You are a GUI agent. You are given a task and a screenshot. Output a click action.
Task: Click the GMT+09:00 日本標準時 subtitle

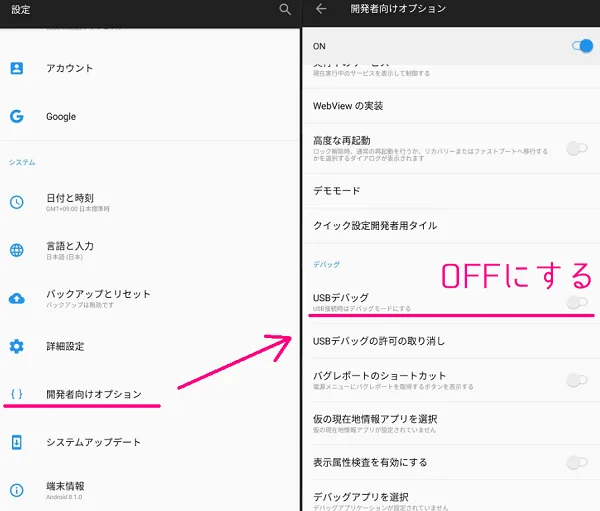pyautogui.click(x=78, y=209)
